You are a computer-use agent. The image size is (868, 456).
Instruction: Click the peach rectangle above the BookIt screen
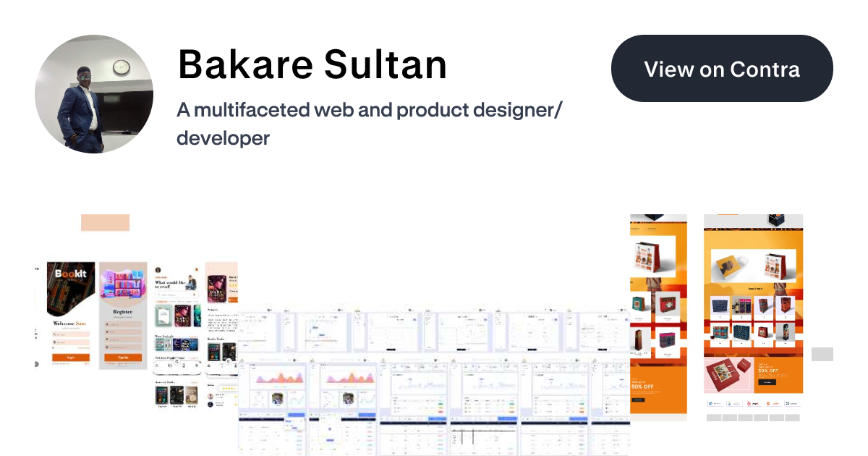pyautogui.click(x=105, y=223)
